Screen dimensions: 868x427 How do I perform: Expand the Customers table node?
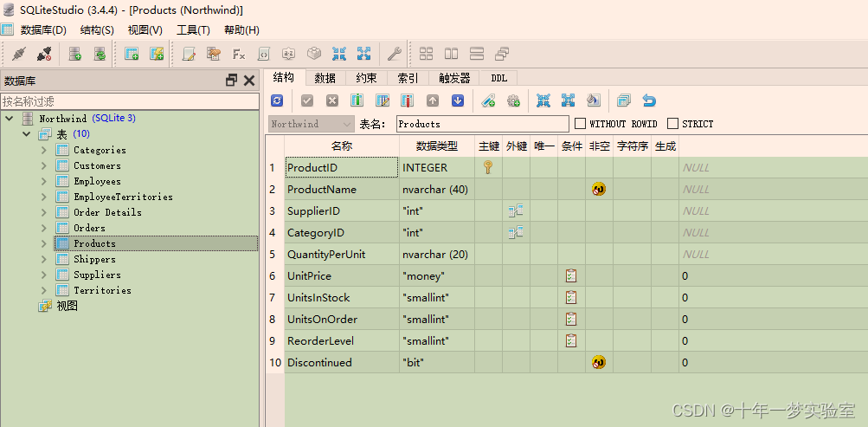(44, 165)
